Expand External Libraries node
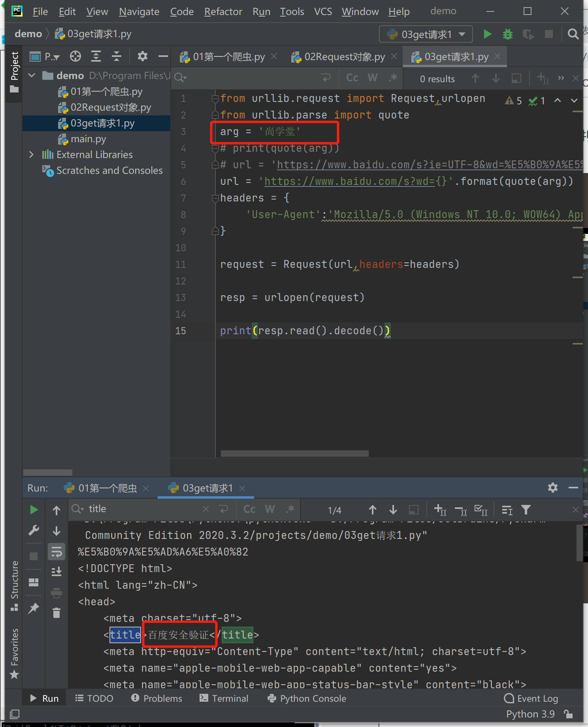 [x=32, y=154]
